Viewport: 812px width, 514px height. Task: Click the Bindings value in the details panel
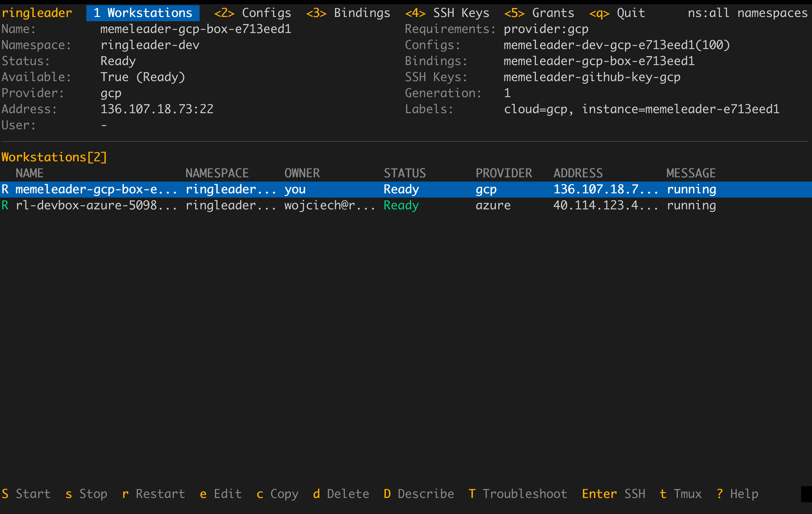coord(599,61)
